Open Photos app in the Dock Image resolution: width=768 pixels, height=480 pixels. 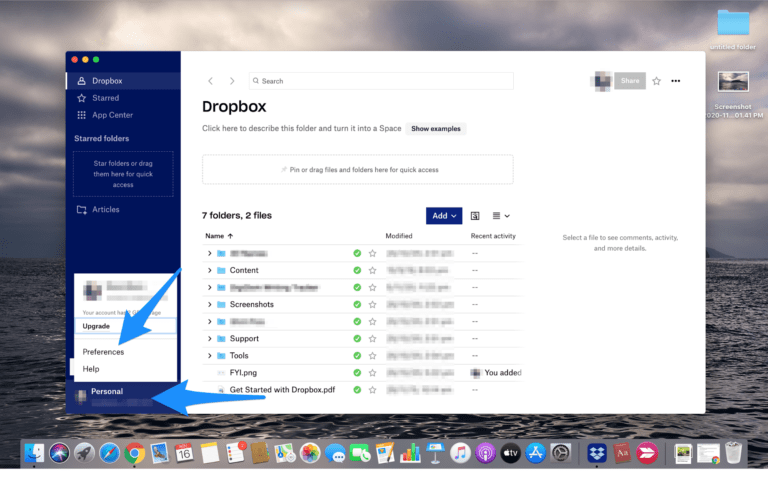tap(310, 453)
